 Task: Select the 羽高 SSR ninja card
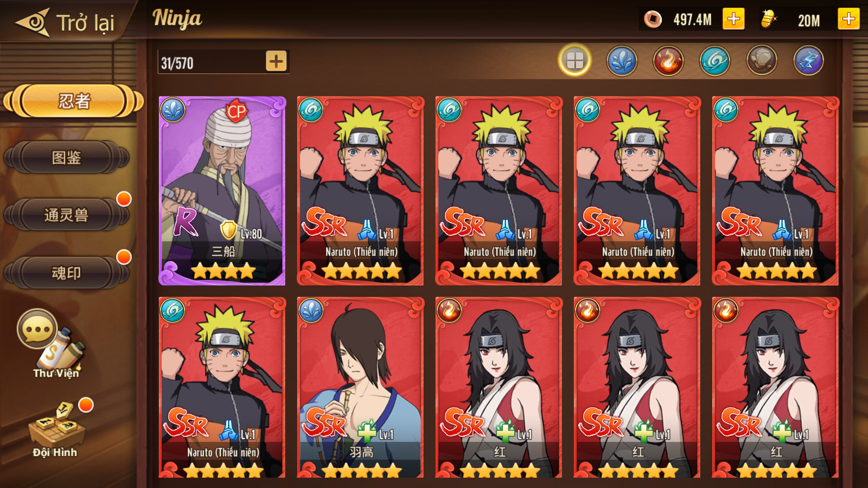click(360, 388)
